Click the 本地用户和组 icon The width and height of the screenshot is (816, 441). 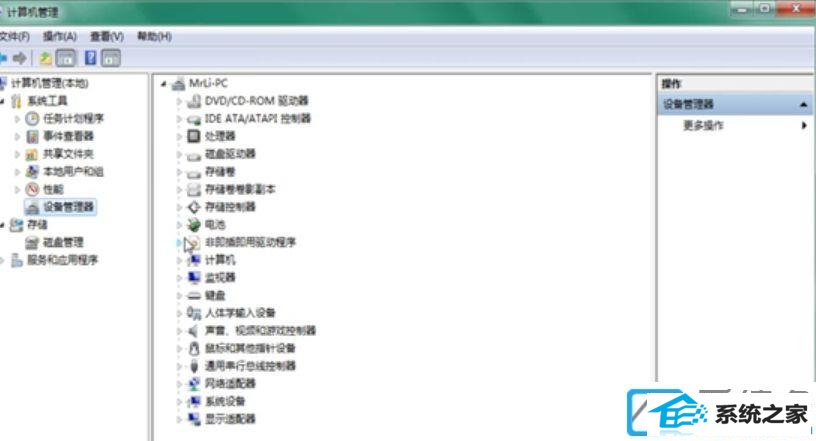[32, 171]
